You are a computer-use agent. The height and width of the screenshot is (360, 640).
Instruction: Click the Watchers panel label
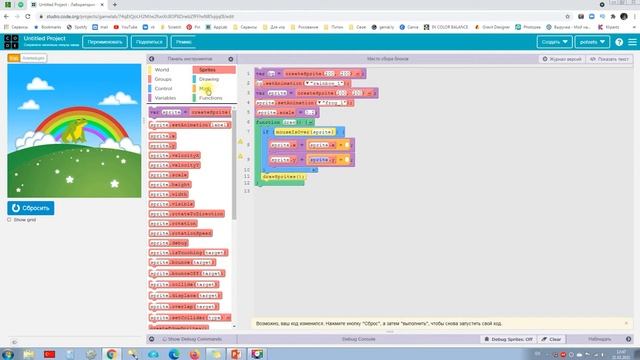(x=600, y=339)
